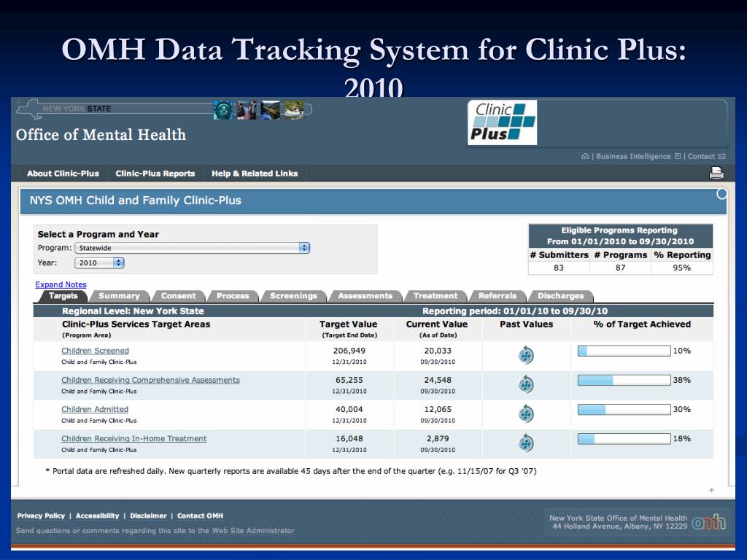Click the current value 2,879
The image size is (747, 560).
tap(438, 438)
